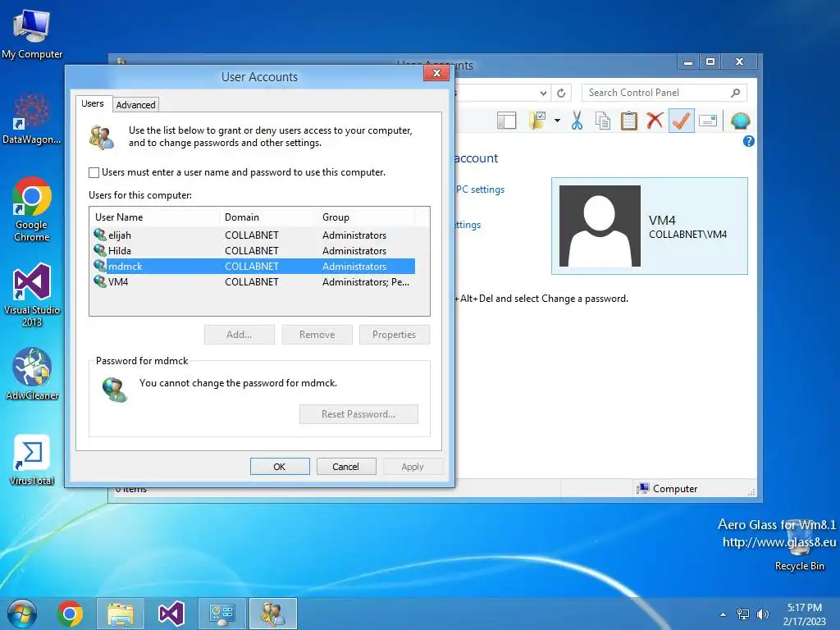Click the Apply button
Screen dimensions: 840x630
click(x=413, y=467)
